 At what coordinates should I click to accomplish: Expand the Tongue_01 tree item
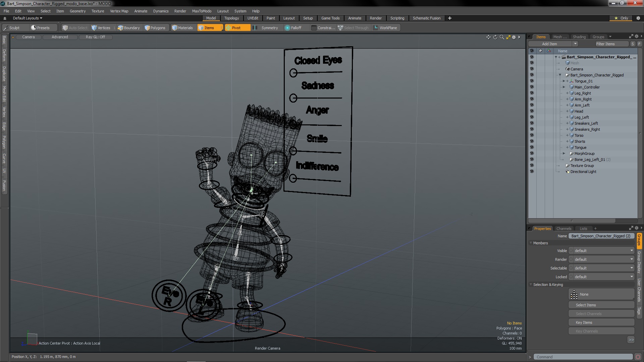click(x=564, y=81)
